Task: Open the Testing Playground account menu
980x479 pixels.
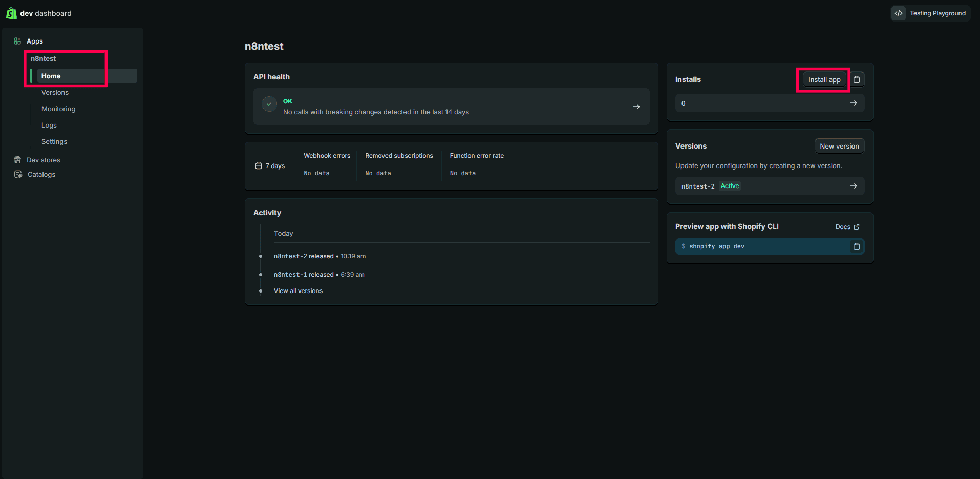Action: 930,13
